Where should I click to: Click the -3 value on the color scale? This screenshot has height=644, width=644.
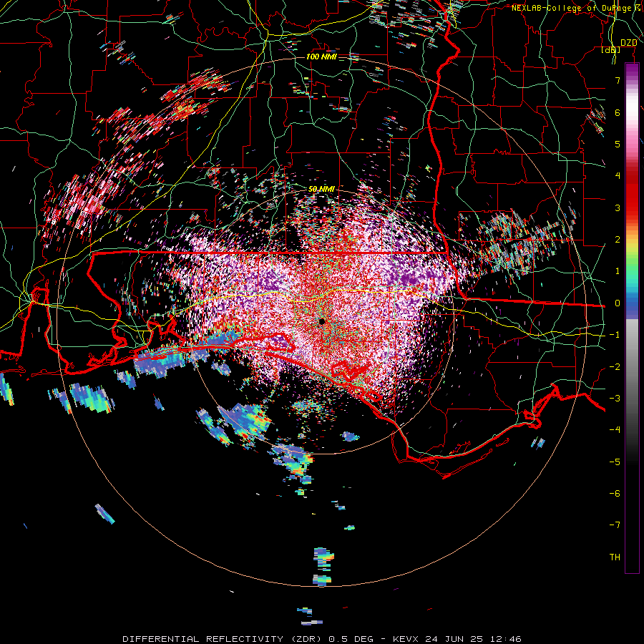point(615,399)
